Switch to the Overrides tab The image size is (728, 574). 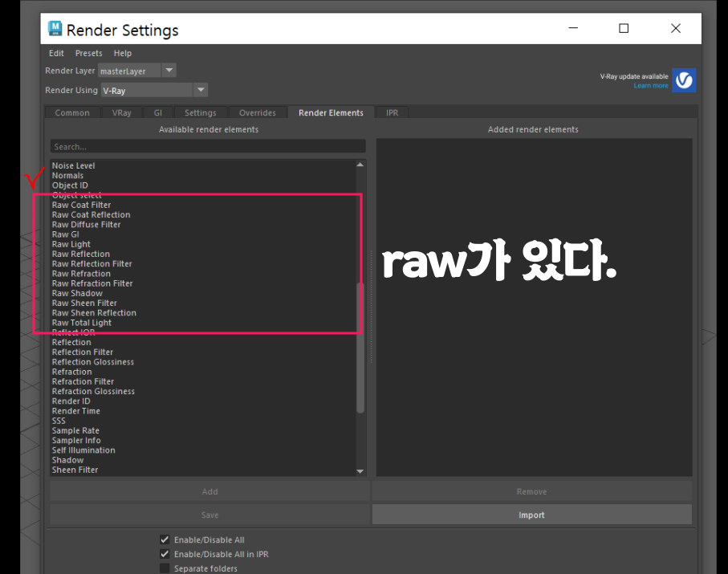[257, 113]
